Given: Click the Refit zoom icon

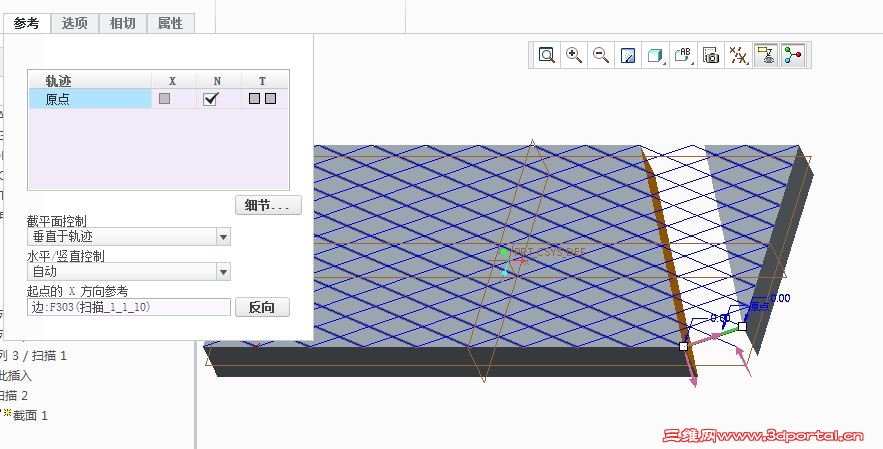Looking at the screenshot, I should [x=547, y=55].
